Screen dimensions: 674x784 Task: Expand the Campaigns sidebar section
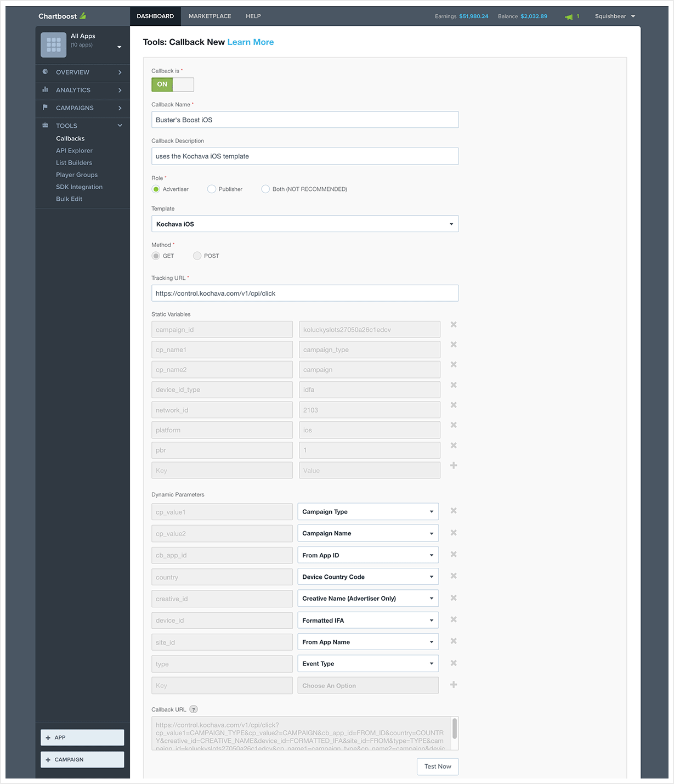(x=120, y=108)
